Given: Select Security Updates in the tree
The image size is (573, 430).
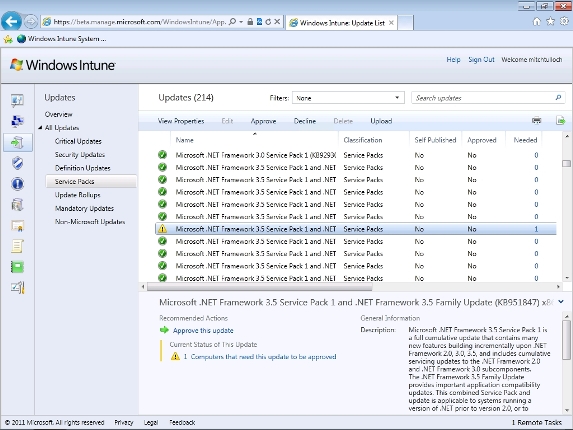Looking at the screenshot, I should (x=80, y=155).
